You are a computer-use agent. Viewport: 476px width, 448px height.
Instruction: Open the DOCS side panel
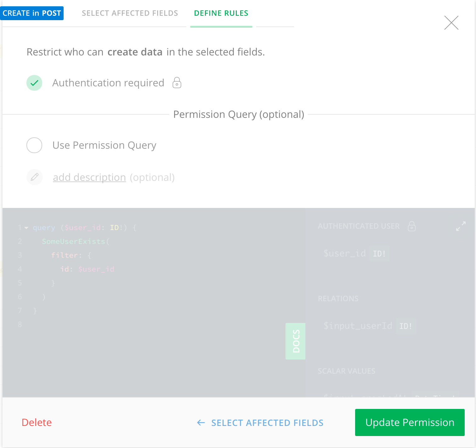click(x=295, y=341)
